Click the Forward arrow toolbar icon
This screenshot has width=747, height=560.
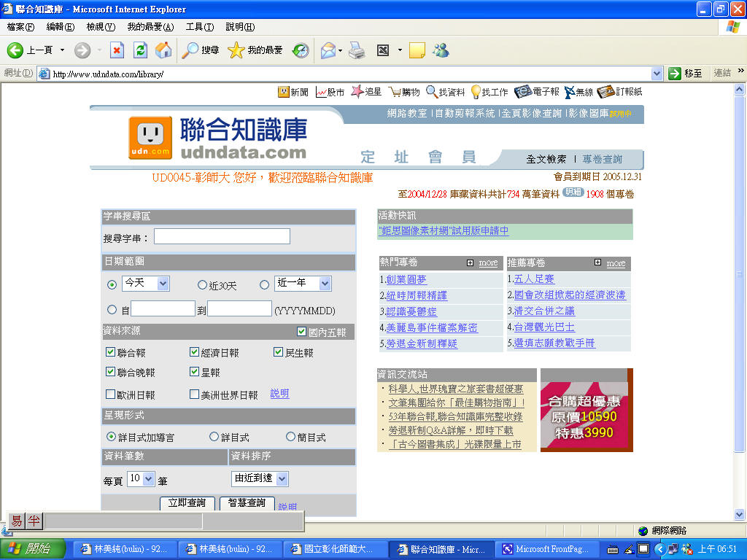(82, 50)
